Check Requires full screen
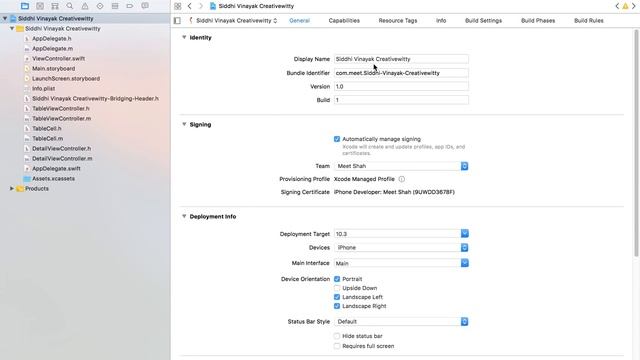 click(337, 346)
